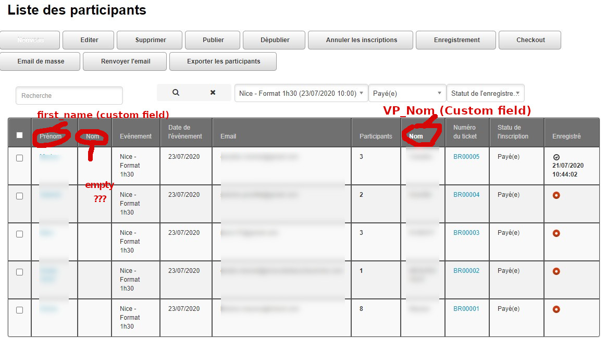Click red registration status icon for BR00003

(x=556, y=233)
